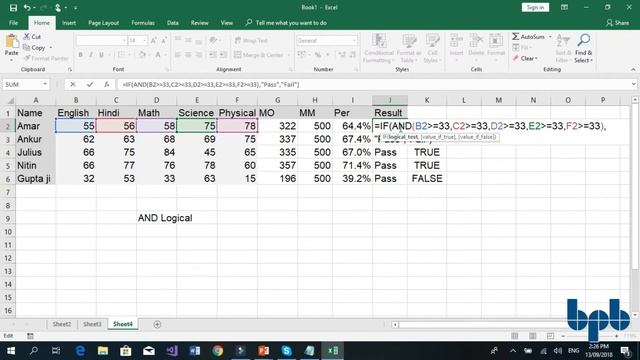Launch Chrome from the taskbar

click(x=218, y=351)
